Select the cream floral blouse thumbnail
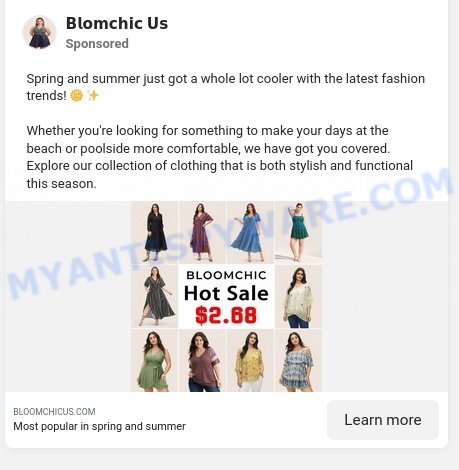This screenshot has width=459, height=470. [x=298, y=297]
